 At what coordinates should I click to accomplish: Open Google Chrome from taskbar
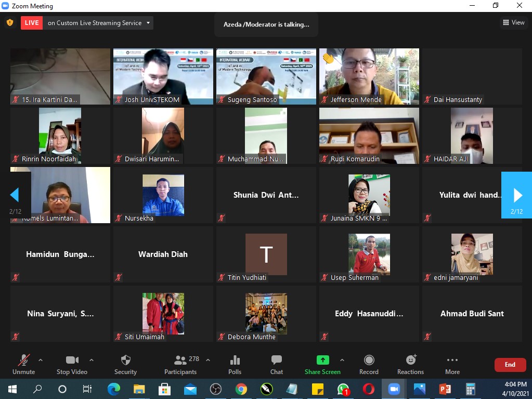pos(241,389)
